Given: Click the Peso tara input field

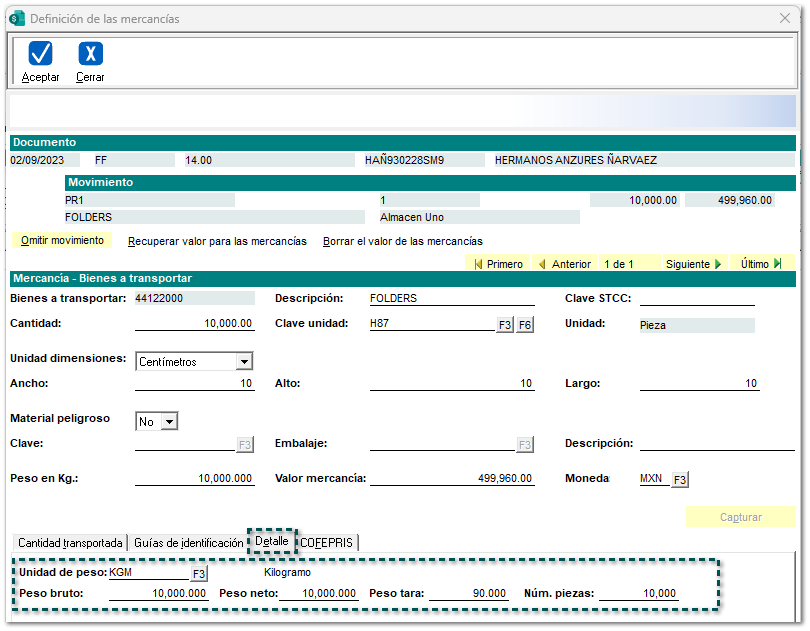Looking at the screenshot, I should (470, 594).
